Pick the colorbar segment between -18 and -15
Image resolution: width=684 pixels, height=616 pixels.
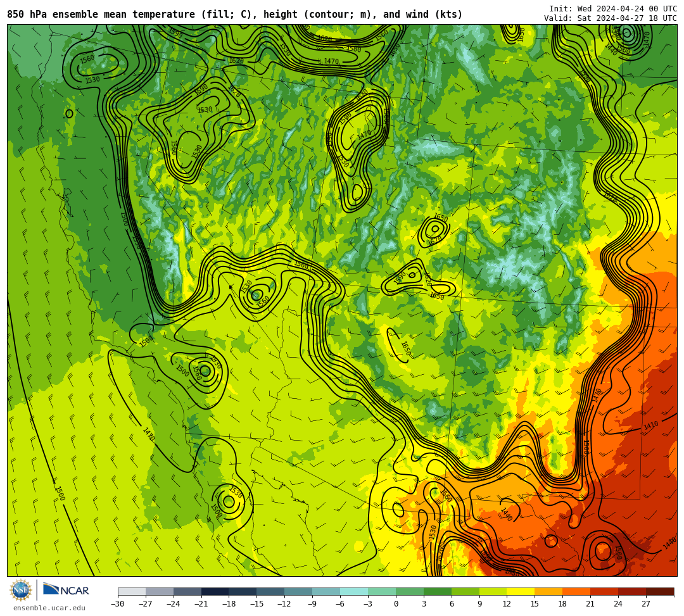243,591
